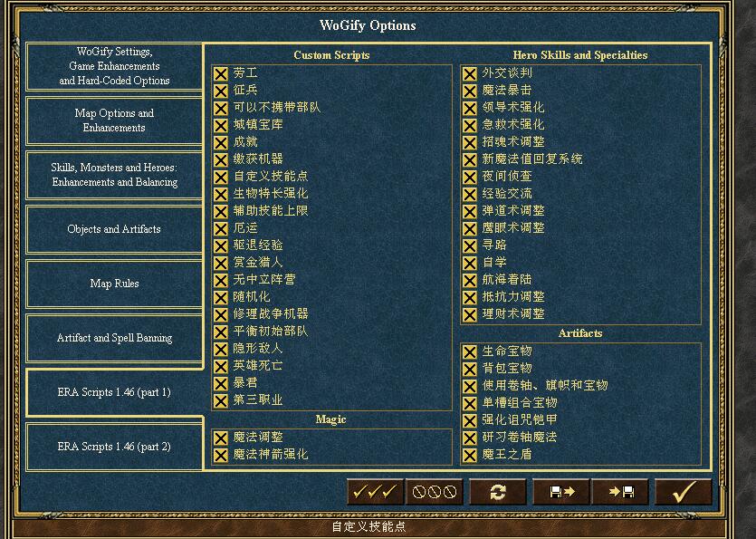Open WoGify Settings, Game Enhancements tab
This screenshot has width=756, height=539.
(114, 66)
